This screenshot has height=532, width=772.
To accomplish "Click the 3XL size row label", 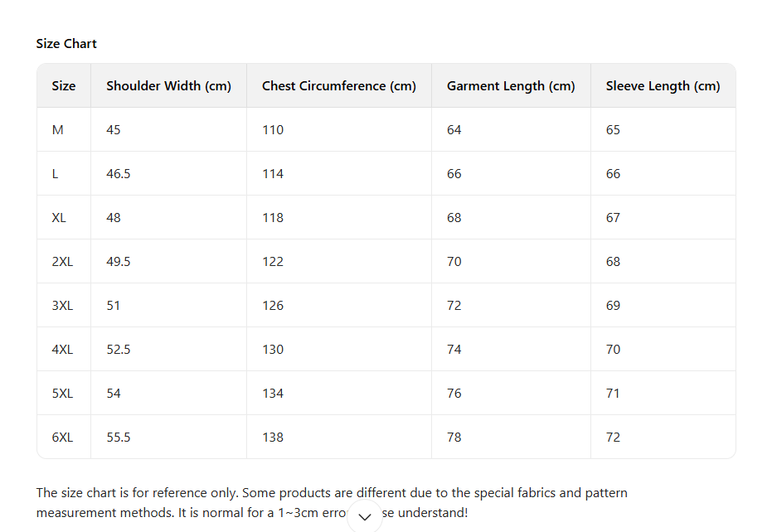I will point(62,306).
